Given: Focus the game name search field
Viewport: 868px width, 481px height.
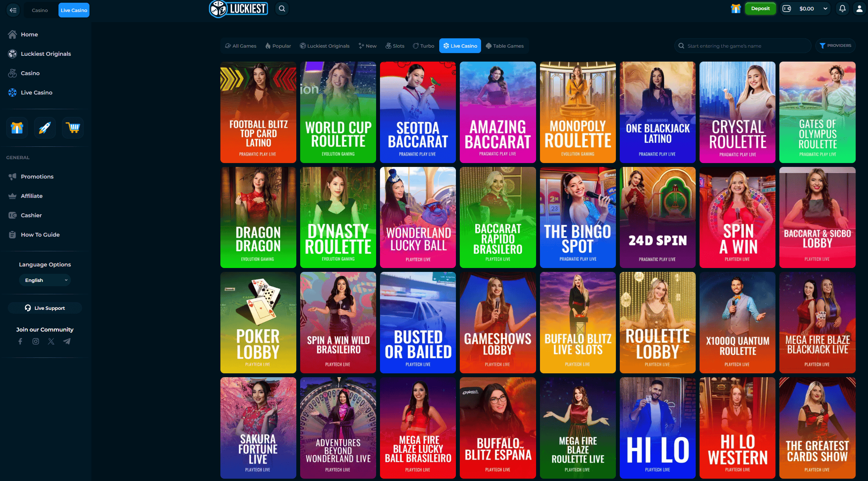Looking at the screenshot, I should [743, 46].
